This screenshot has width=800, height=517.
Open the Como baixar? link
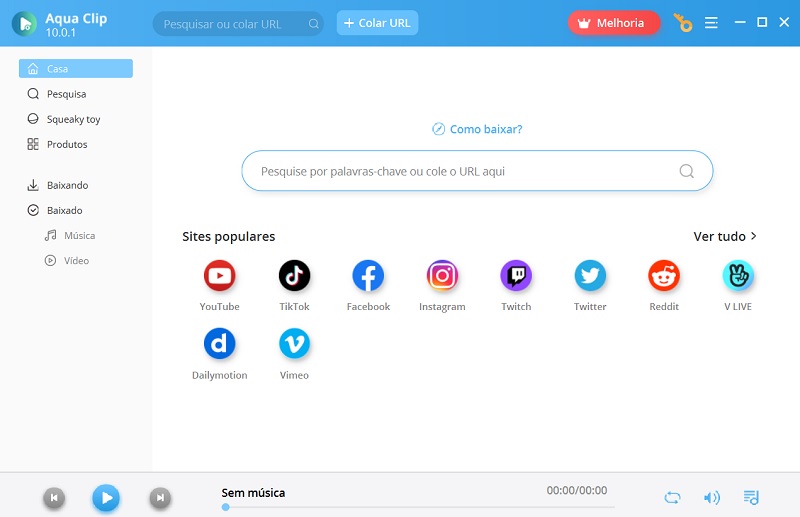tap(477, 129)
